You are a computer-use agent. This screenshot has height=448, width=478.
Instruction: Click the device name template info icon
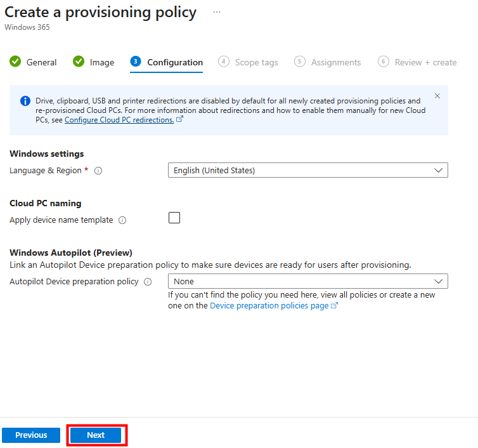pos(122,220)
